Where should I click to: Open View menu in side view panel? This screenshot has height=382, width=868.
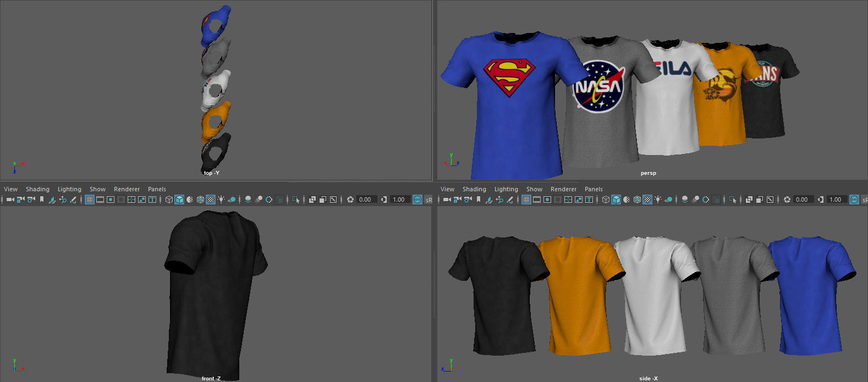click(x=447, y=189)
